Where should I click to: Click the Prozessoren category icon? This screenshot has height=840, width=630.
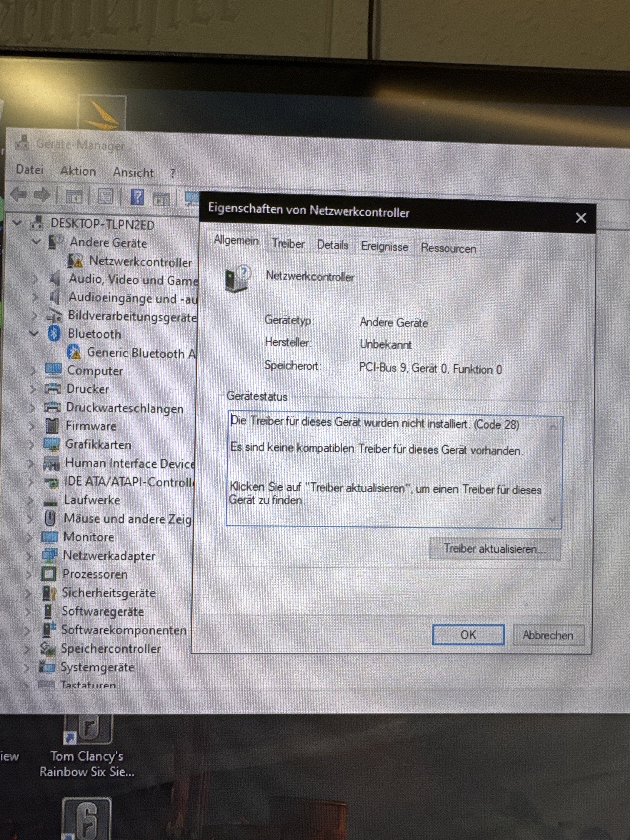[49, 573]
